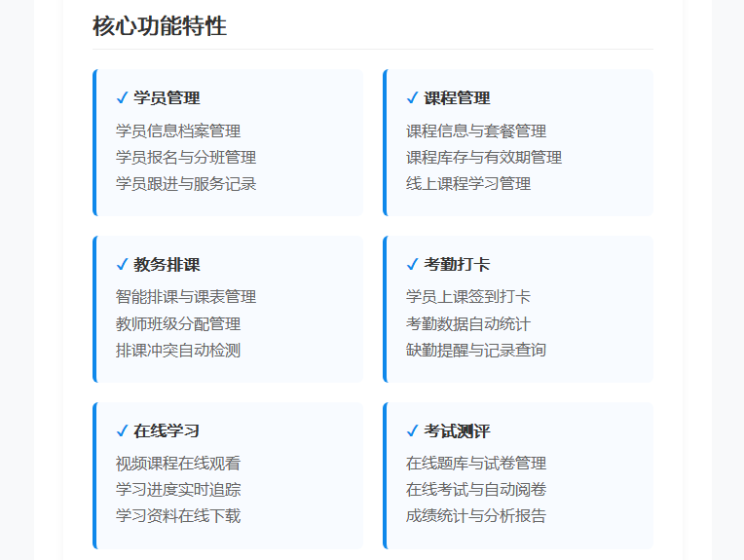
Task: Select the line 考勤数据自动统计
Action: click(x=468, y=324)
